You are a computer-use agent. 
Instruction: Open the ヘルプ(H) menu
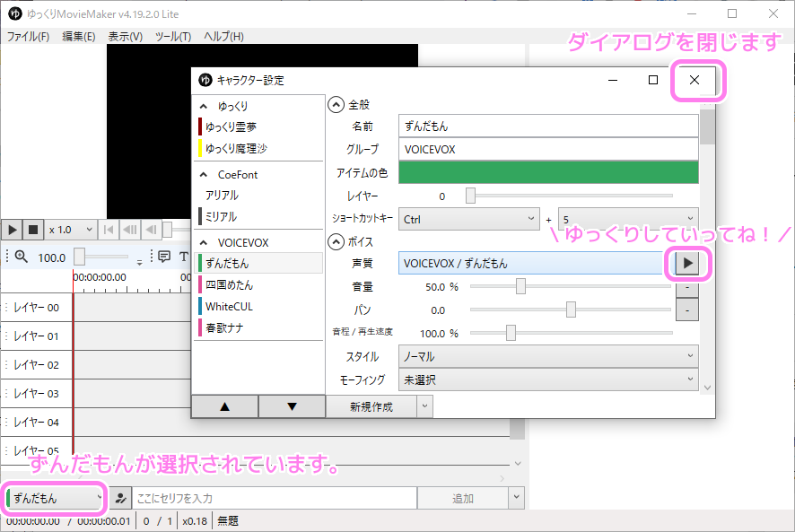(x=223, y=37)
